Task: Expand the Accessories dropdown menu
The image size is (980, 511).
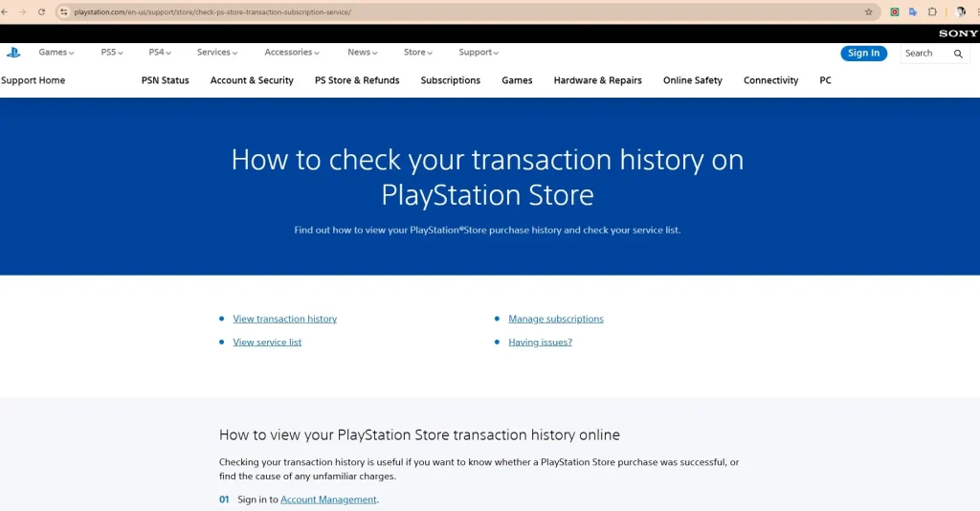Action: pos(292,53)
